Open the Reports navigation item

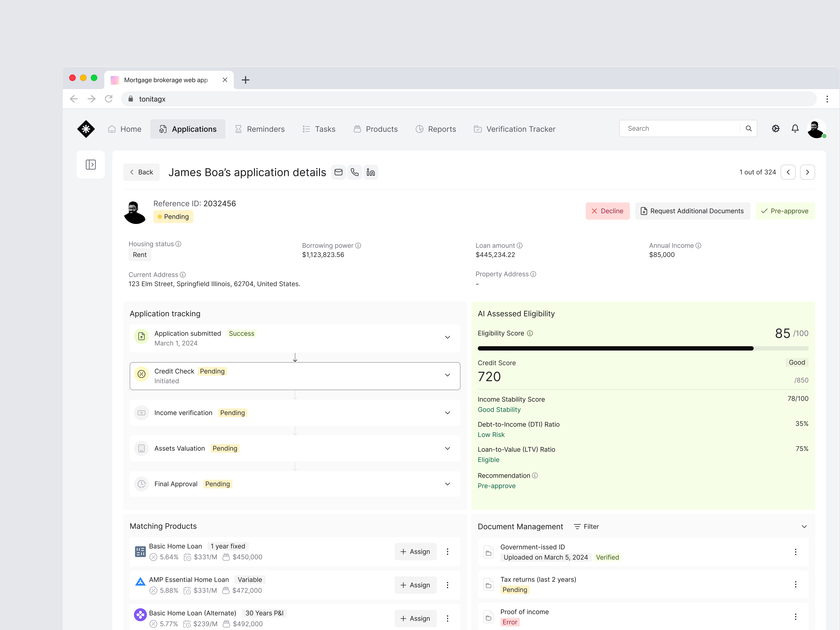click(x=436, y=129)
